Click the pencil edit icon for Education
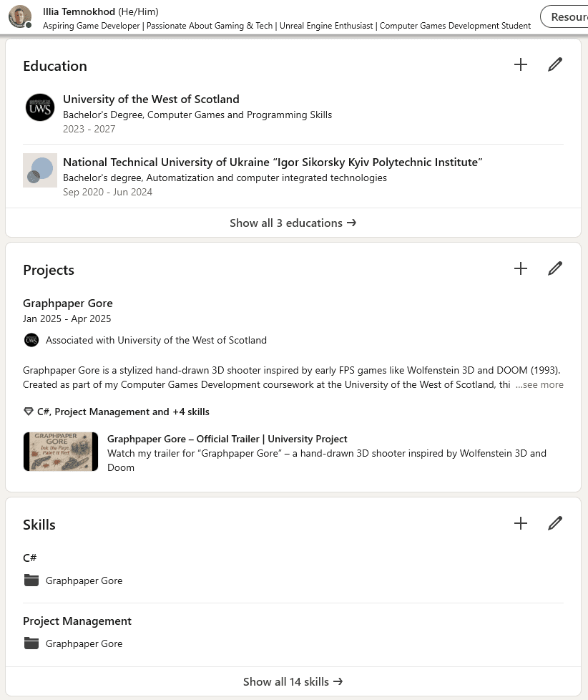588x700 pixels. coord(555,64)
